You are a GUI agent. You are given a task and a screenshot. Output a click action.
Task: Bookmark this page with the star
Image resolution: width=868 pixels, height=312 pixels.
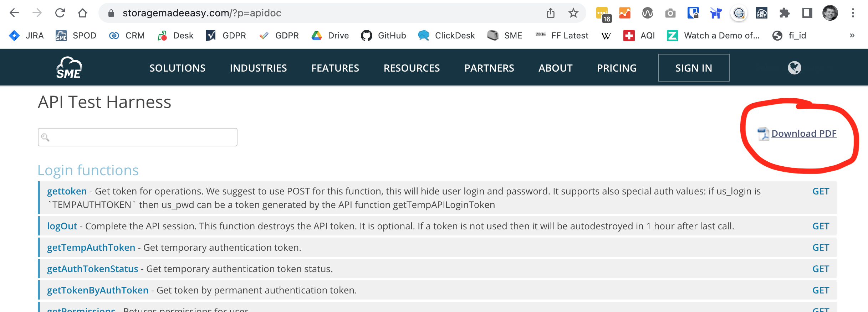573,13
